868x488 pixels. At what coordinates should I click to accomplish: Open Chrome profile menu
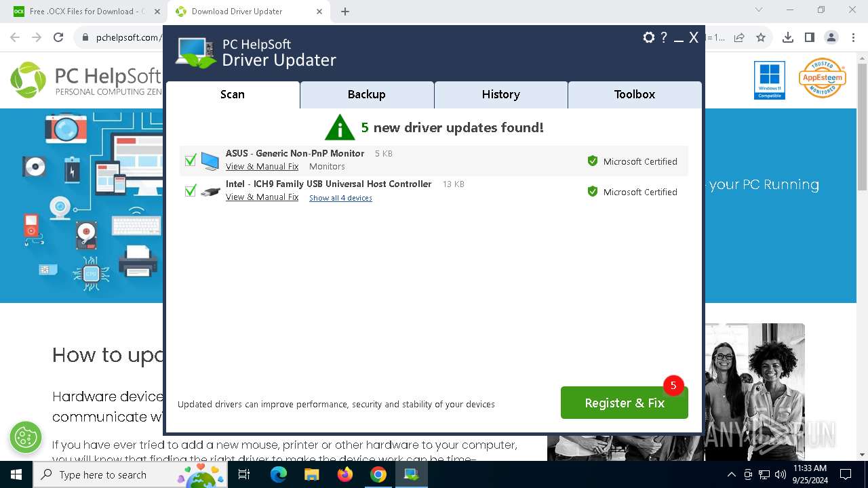pos(831,38)
